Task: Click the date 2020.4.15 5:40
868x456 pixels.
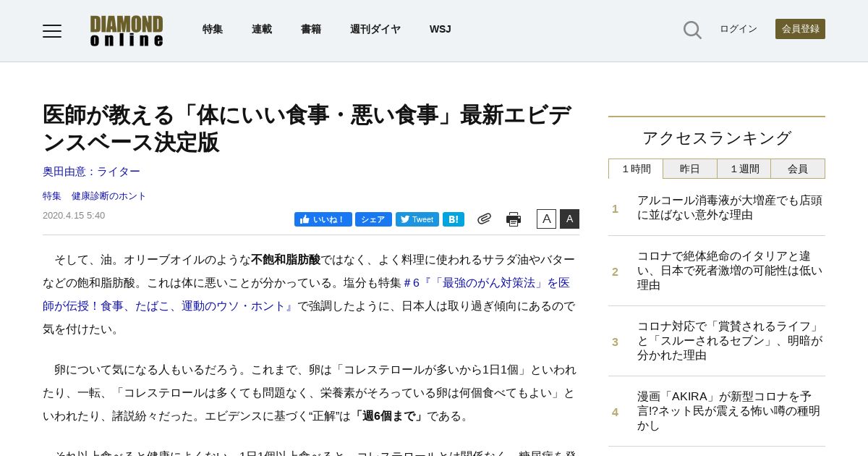Action: pos(74,216)
